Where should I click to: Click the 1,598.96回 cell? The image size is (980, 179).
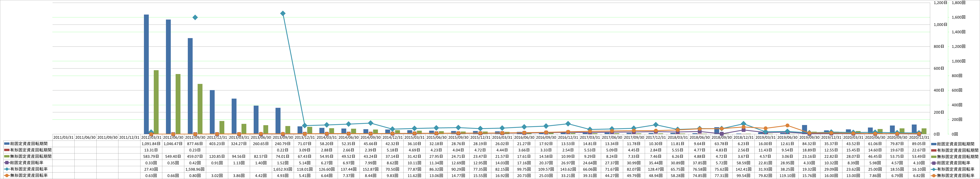[x=195, y=169]
